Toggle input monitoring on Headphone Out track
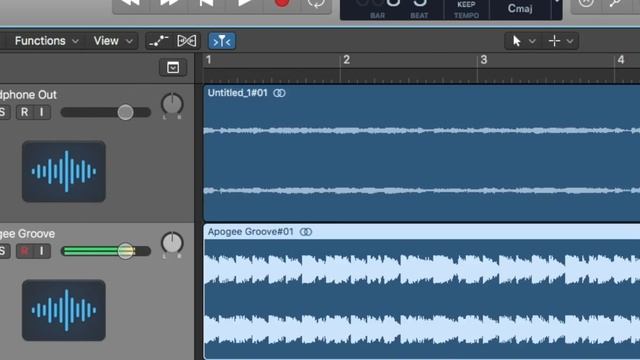This screenshot has width=640, height=360. click(x=42, y=112)
